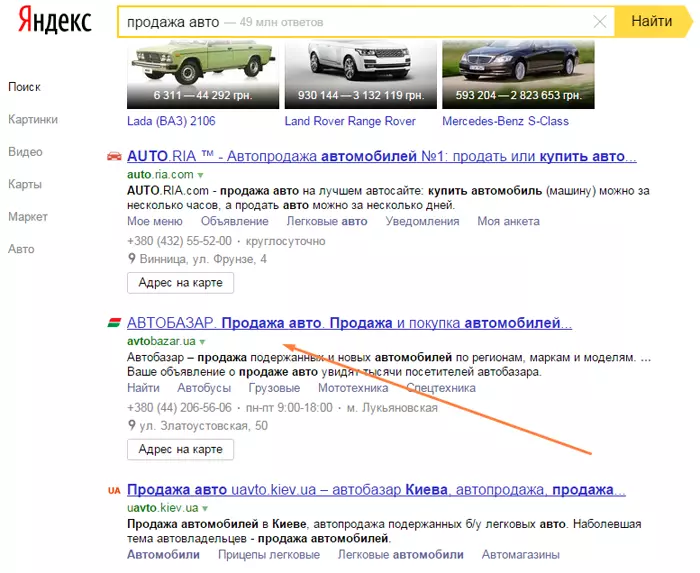Click the avtobazar.ua green URL
The image size is (700, 573).
(161, 341)
